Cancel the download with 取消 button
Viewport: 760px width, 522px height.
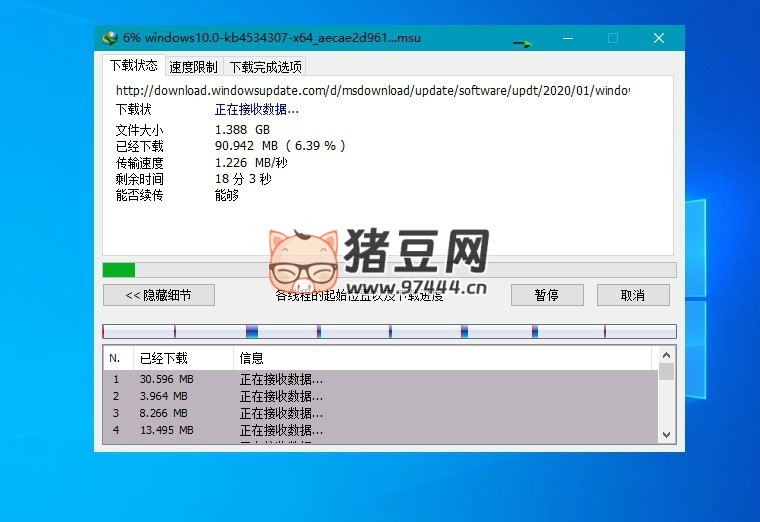(633, 295)
